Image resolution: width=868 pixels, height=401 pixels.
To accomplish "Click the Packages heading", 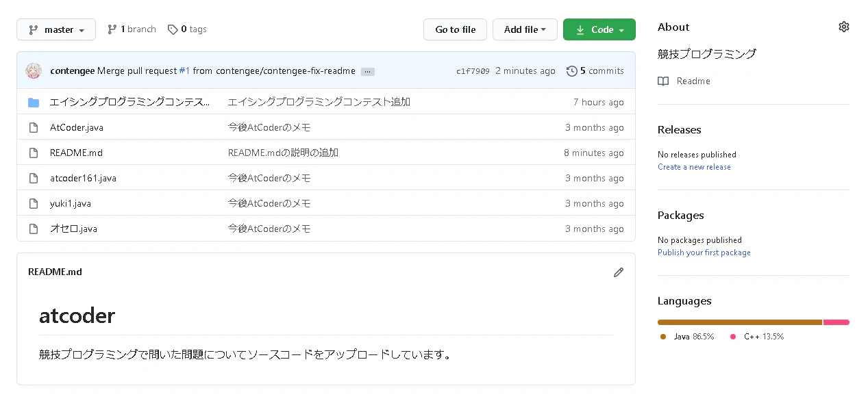I will [681, 215].
